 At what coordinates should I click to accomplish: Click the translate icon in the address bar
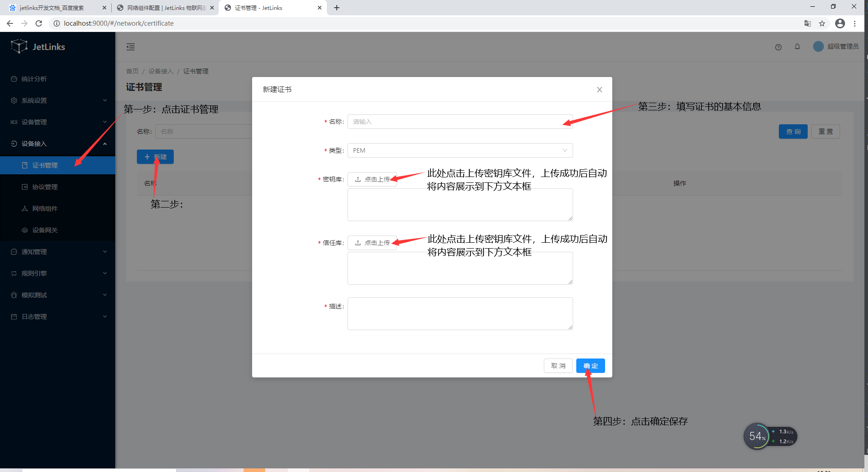[x=807, y=23]
